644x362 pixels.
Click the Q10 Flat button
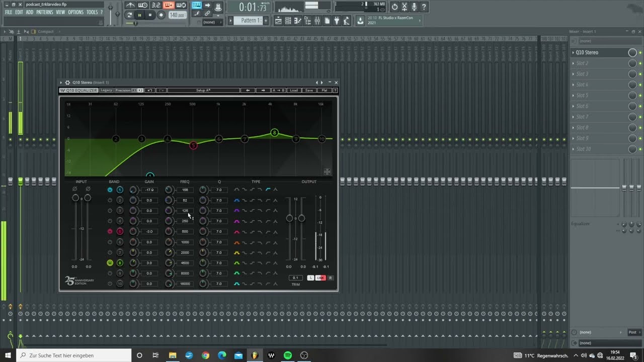(x=325, y=90)
